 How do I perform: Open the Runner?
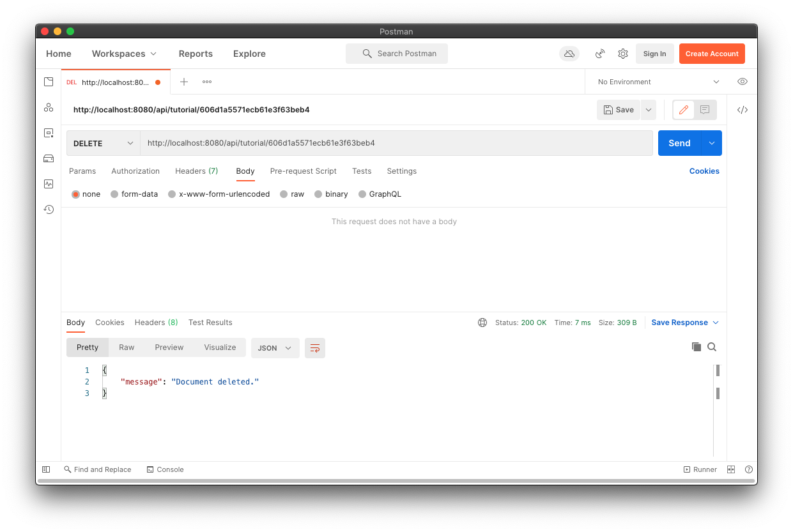coord(700,469)
